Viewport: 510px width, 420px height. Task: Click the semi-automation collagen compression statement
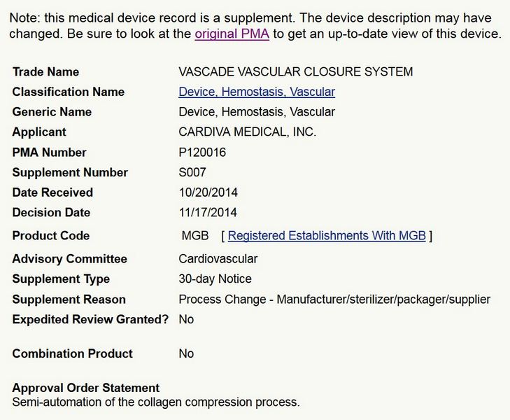[x=156, y=402]
